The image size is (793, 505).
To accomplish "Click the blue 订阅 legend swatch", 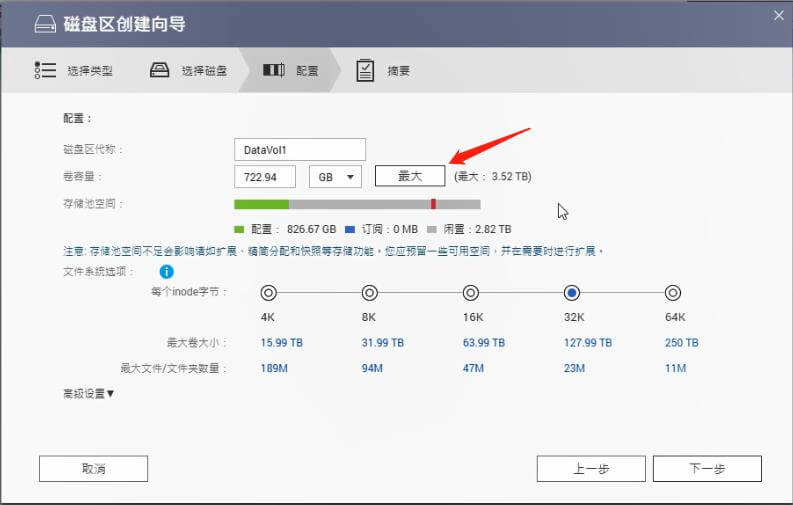I will 349,229.
